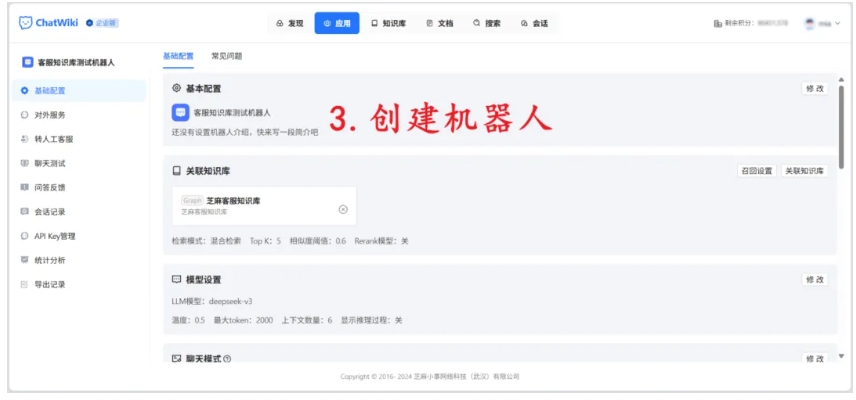The width and height of the screenshot is (856, 400).
Task: Expand the user account dropdown arrow
Action: [x=837, y=23]
